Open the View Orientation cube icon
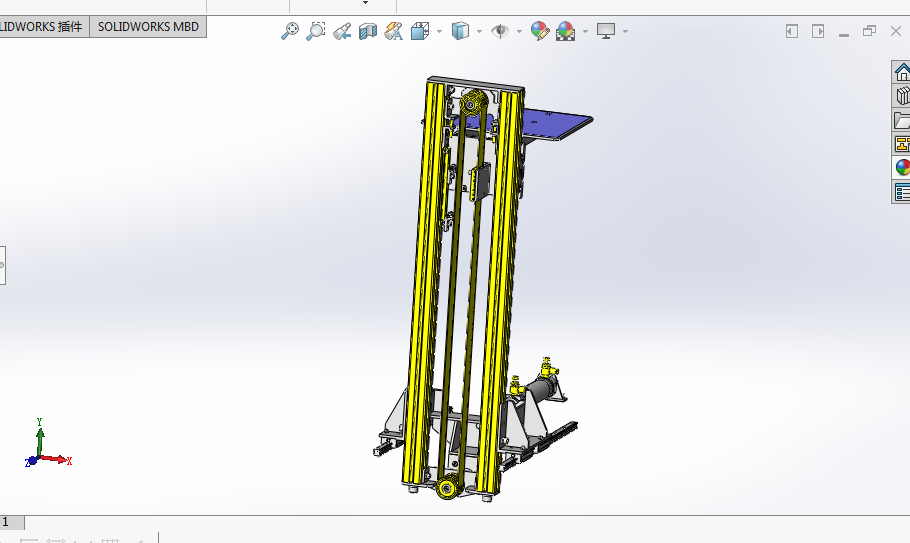 tap(420, 31)
